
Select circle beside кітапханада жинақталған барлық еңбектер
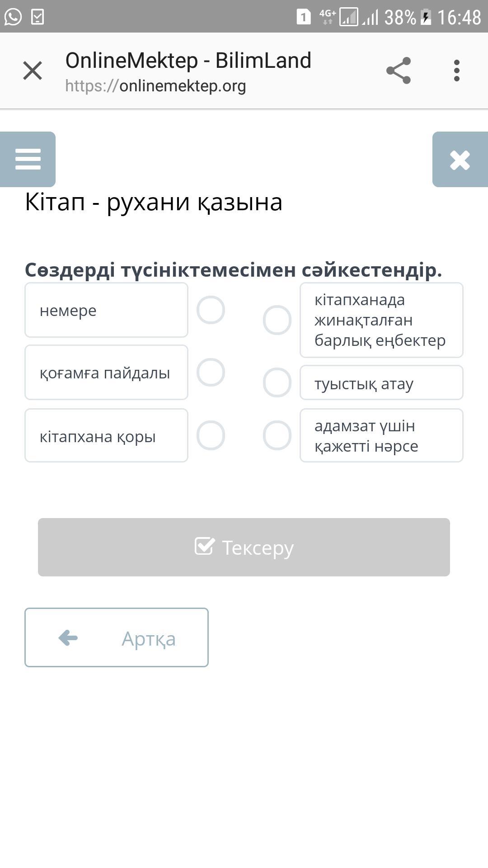click(277, 320)
